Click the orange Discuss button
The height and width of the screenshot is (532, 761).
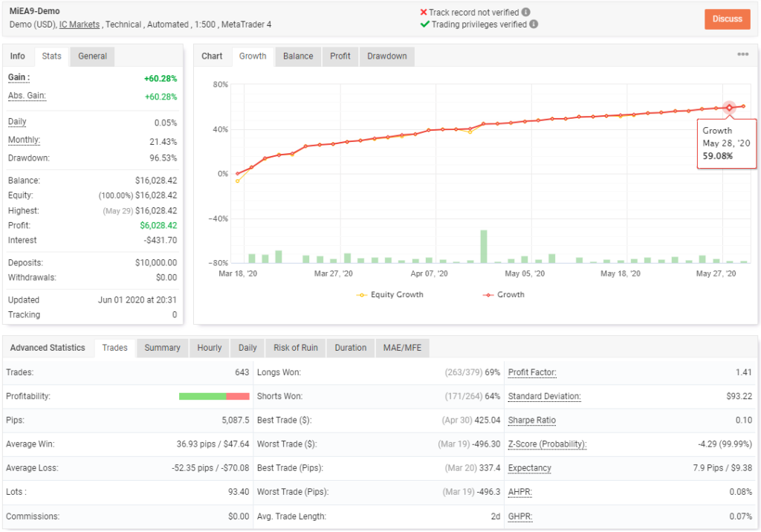[727, 19]
